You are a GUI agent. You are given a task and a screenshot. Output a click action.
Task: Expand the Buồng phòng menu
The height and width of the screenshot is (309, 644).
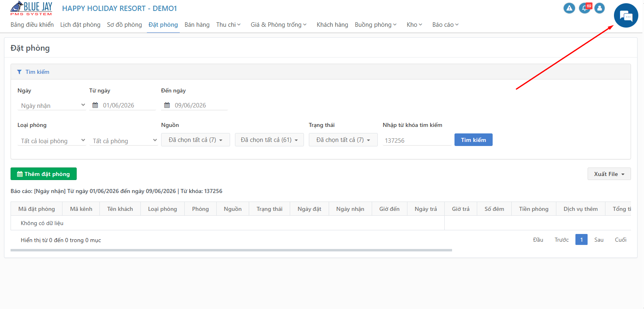tap(376, 25)
